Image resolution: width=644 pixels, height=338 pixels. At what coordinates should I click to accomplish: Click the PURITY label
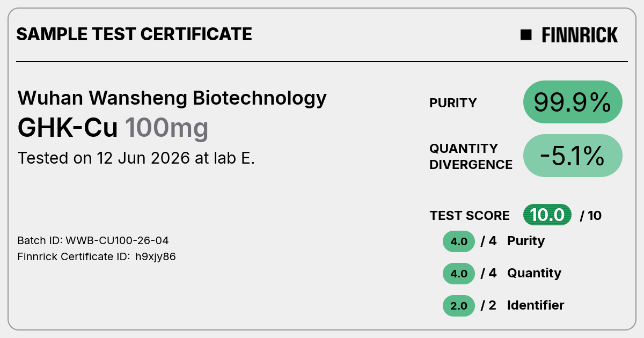(x=453, y=103)
